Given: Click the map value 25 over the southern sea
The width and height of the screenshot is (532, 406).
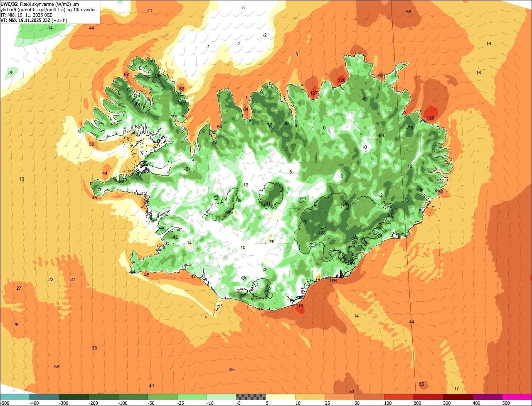Looking at the screenshot, I should coord(231,369).
